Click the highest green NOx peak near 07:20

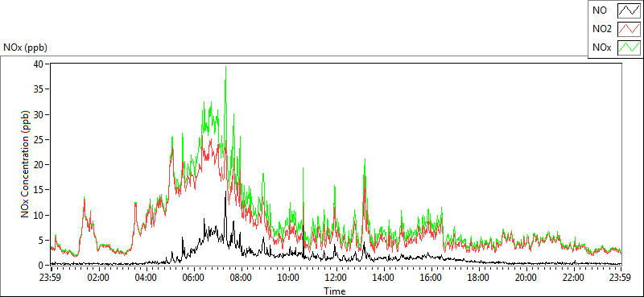coord(225,68)
